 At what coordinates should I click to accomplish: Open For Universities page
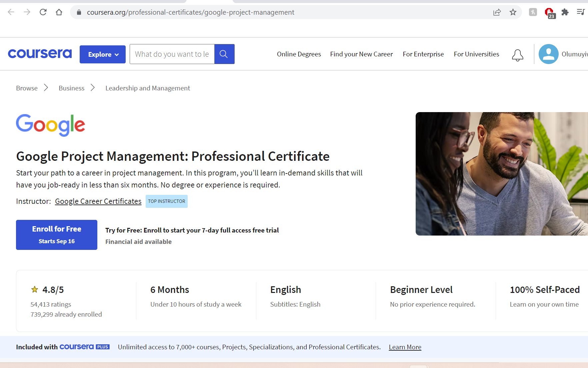click(476, 54)
